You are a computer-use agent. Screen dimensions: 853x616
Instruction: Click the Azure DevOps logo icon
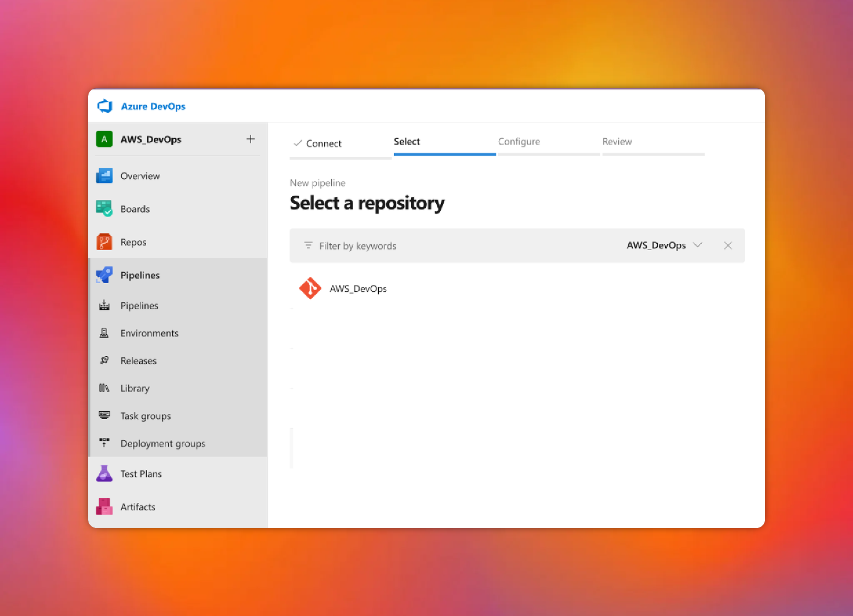[x=105, y=106]
